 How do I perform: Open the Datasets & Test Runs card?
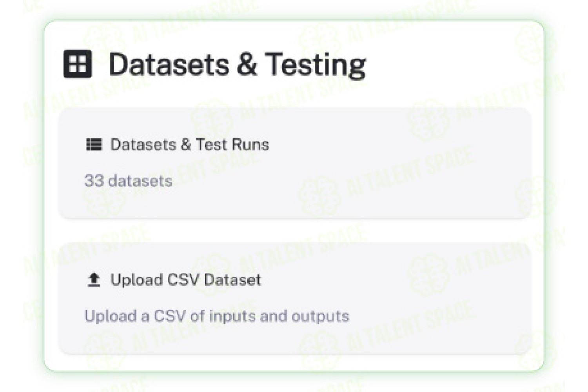295,163
